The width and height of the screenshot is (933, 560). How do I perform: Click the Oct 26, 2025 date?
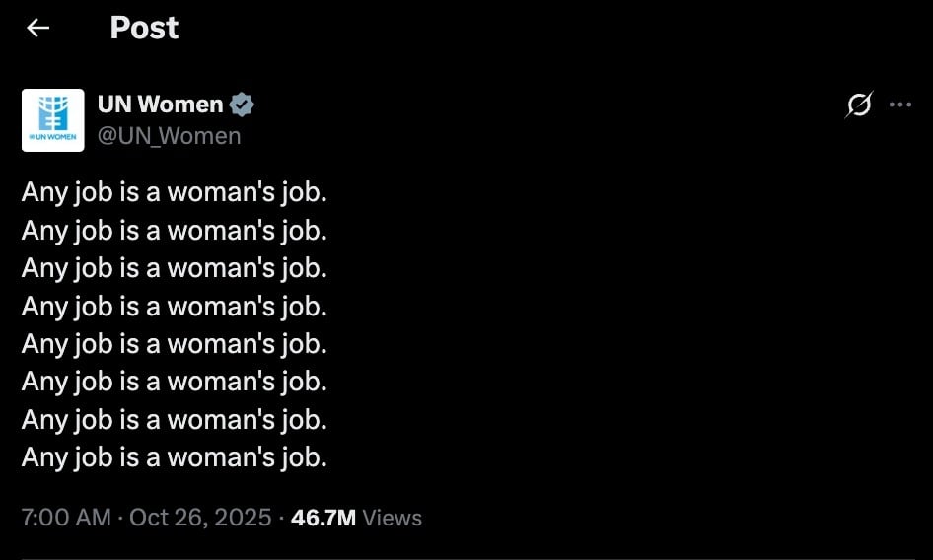tap(200, 518)
